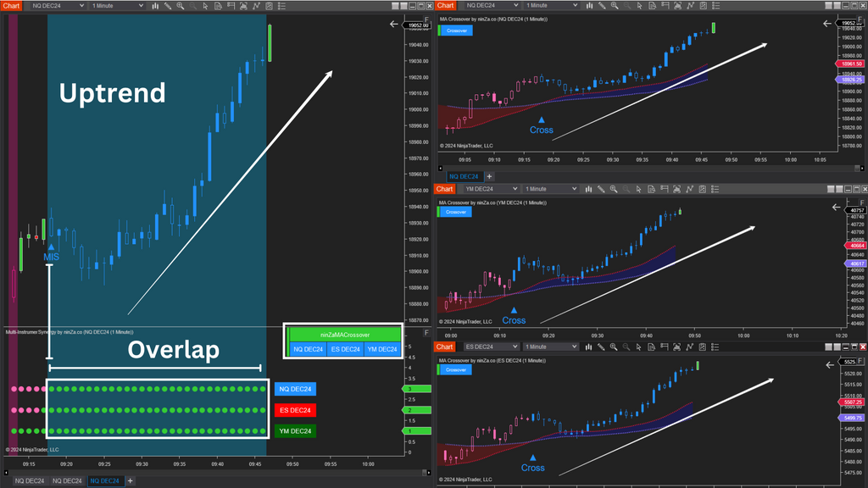Open chart Properties list icon on YM chart
The image size is (868, 488).
click(x=715, y=190)
